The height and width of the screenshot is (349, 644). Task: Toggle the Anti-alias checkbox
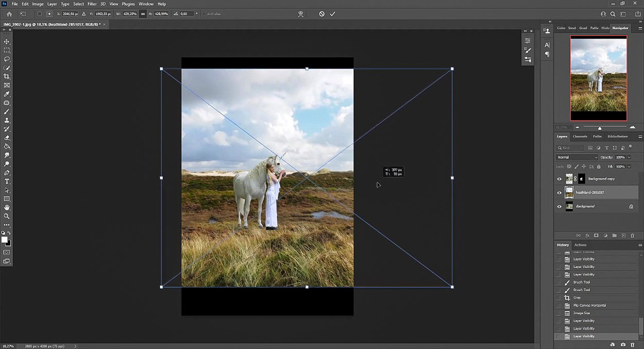coord(204,14)
